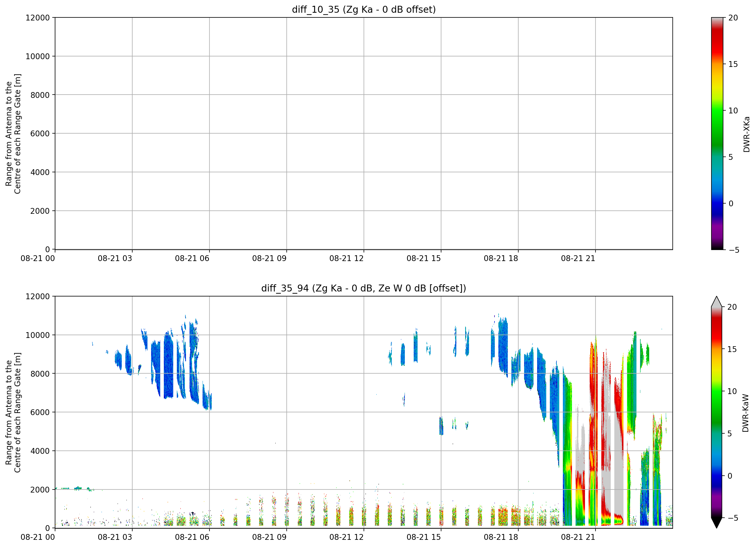Click the y-axis range label of the diff_35_94 plot
The width and height of the screenshot is (756, 547).
tap(13, 412)
